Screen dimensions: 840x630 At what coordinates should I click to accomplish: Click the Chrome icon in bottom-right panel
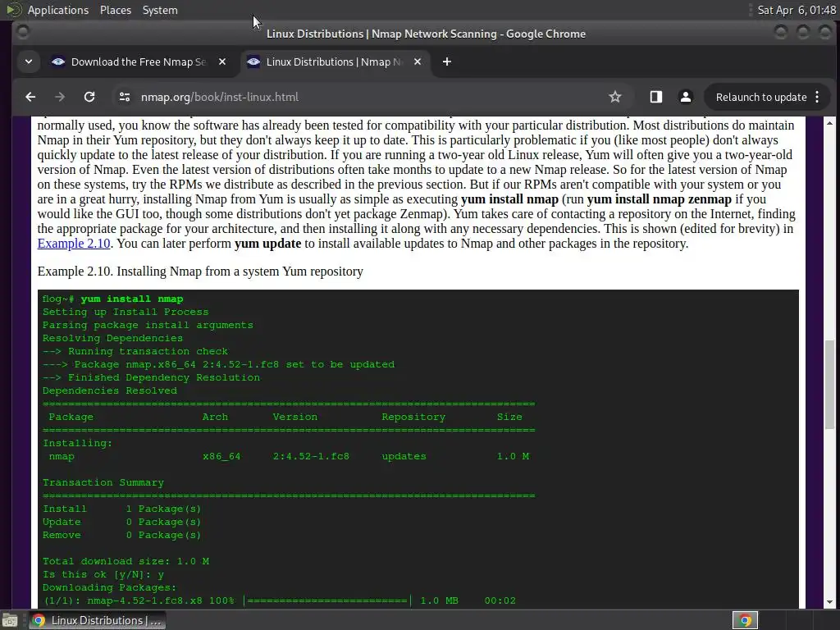[x=745, y=620]
